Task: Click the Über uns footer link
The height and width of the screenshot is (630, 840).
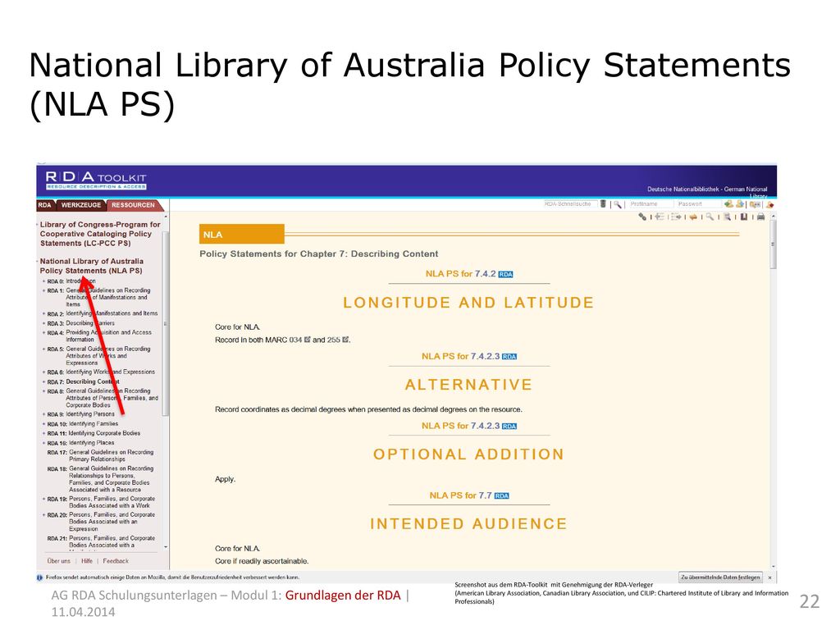Action: [59, 561]
